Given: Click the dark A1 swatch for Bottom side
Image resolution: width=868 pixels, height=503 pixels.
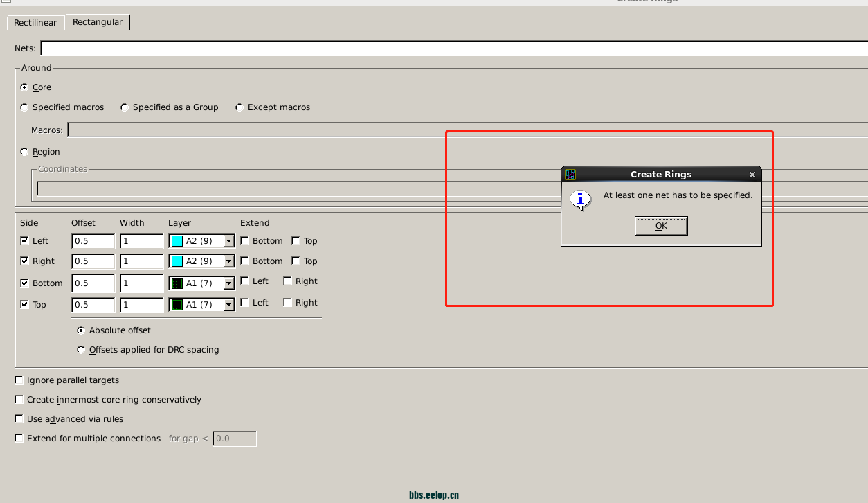Looking at the screenshot, I should 177,283.
